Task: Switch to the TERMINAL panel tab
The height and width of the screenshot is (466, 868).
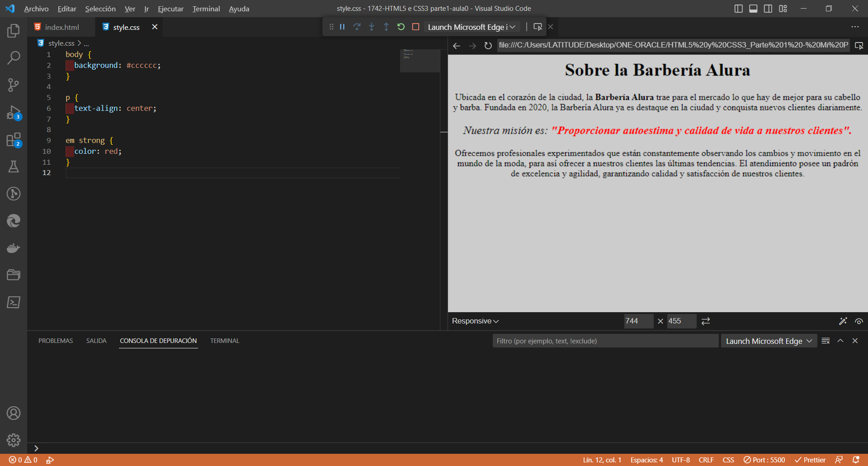Action: (x=225, y=341)
